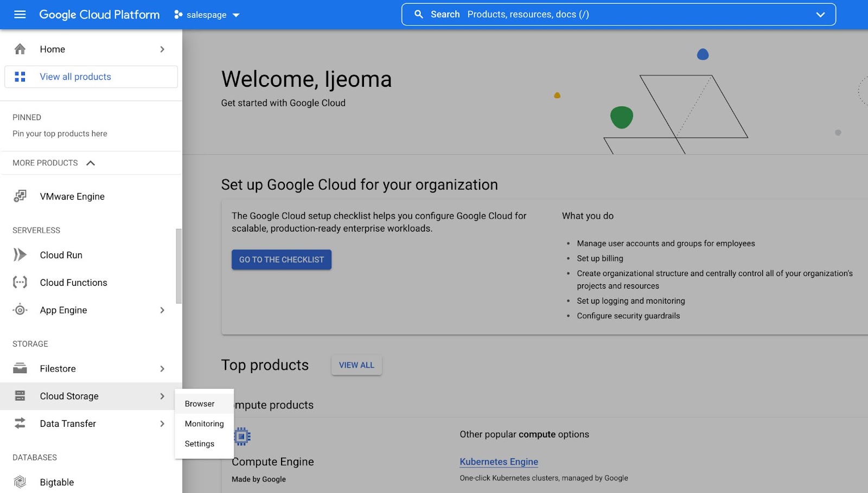Click 'Set up logging and monitoring' text
The height and width of the screenshot is (493, 868).
[631, 300]
